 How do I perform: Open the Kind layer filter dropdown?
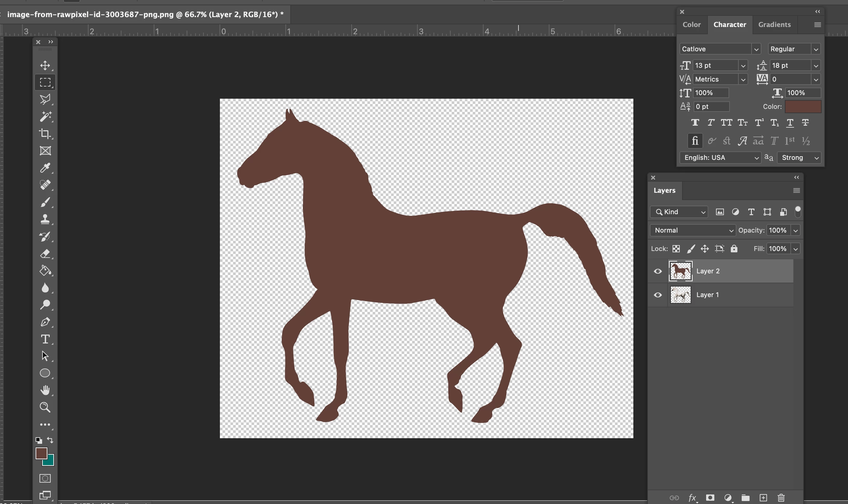[x=679, y=212]
